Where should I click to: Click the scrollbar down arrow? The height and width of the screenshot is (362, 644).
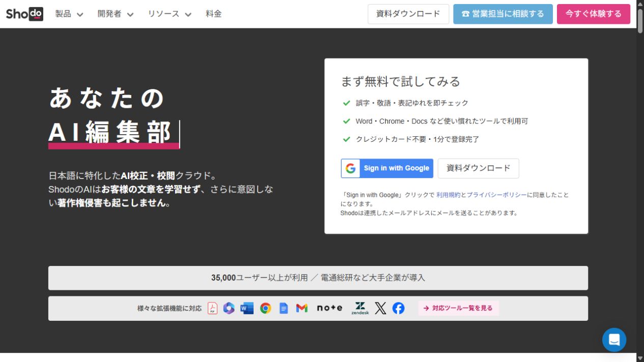(640, 358)
